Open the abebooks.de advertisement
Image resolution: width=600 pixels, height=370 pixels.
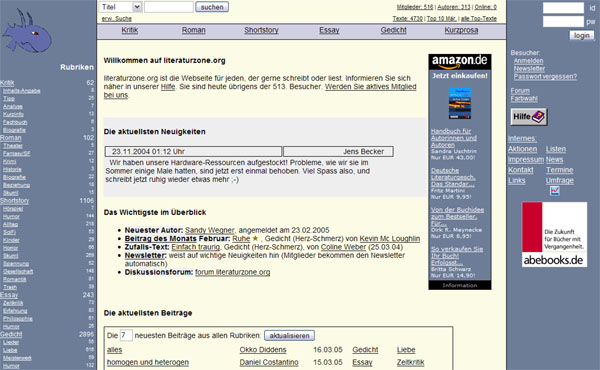pyautogui.click(x=554, y=234)
